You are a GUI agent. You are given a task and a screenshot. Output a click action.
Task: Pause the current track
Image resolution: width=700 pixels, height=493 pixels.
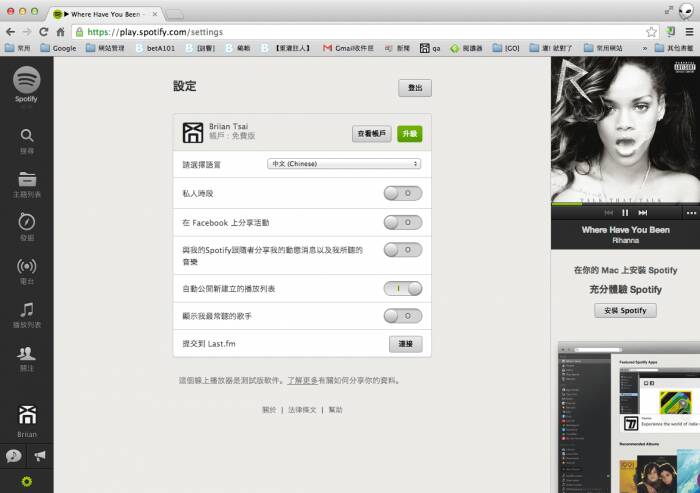(625, 213)
